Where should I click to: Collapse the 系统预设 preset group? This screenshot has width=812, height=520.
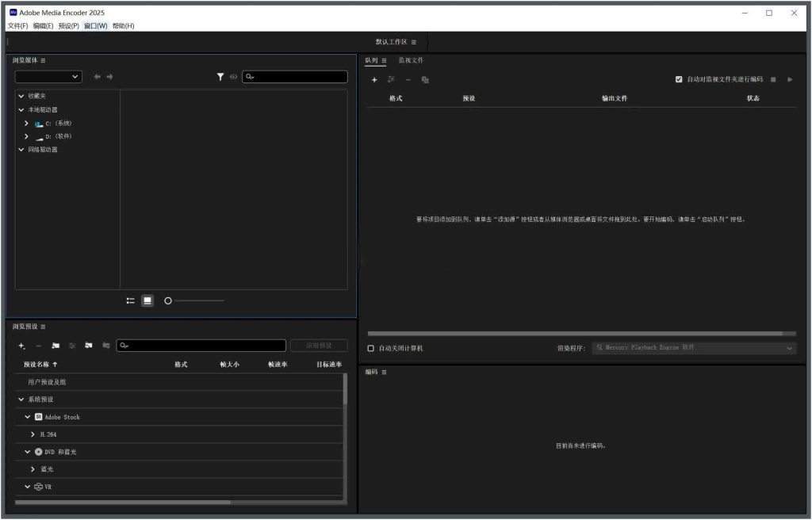coord(21,400)
